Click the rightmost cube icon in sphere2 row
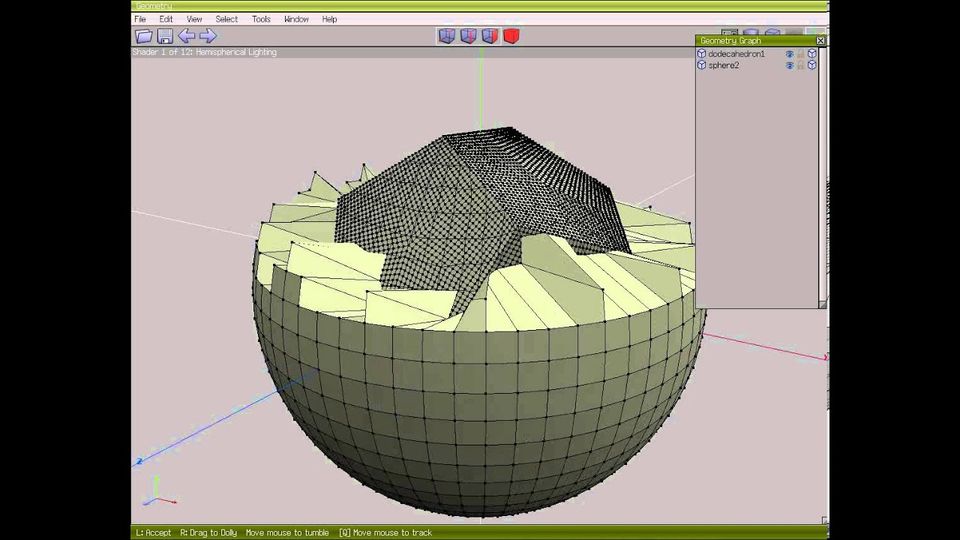960x540 pixels. tap(812, 65)
